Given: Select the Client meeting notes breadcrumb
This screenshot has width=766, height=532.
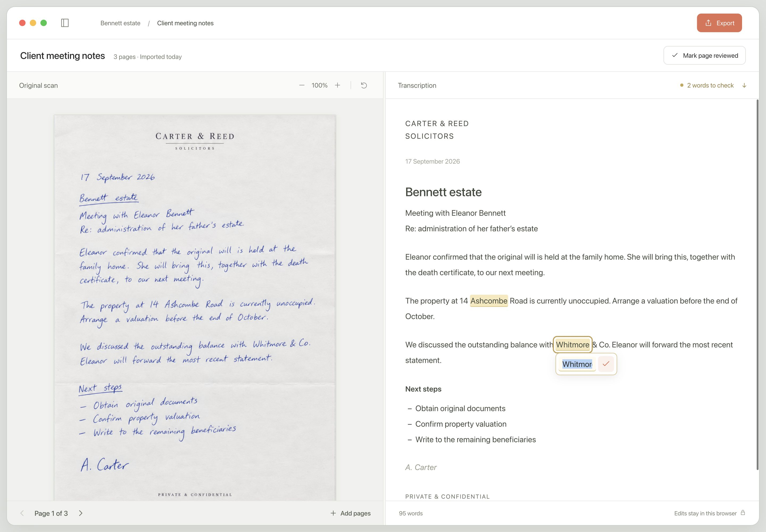Looking at the screenshot, I should 185,23.
